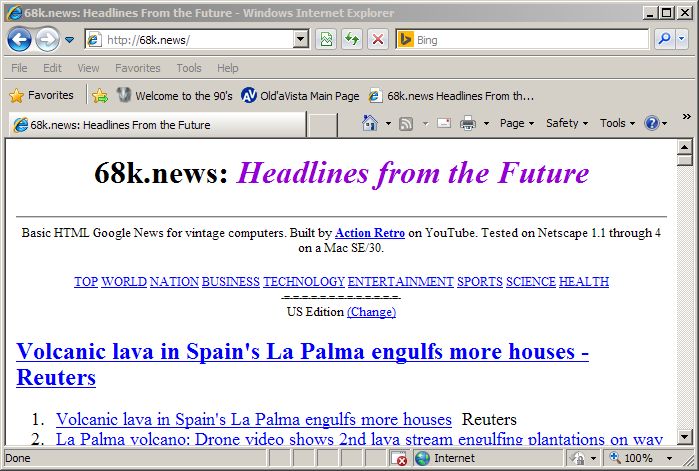Expand the feeds dropdown arrow
Viewport: 699px width, 471px height.
click(425, 123)
